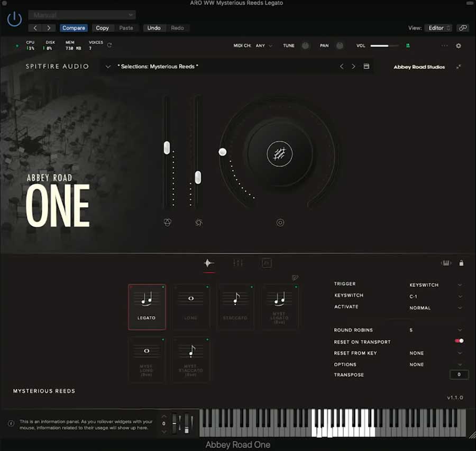Go to previous preset with left arrow

tap(35, 28)
